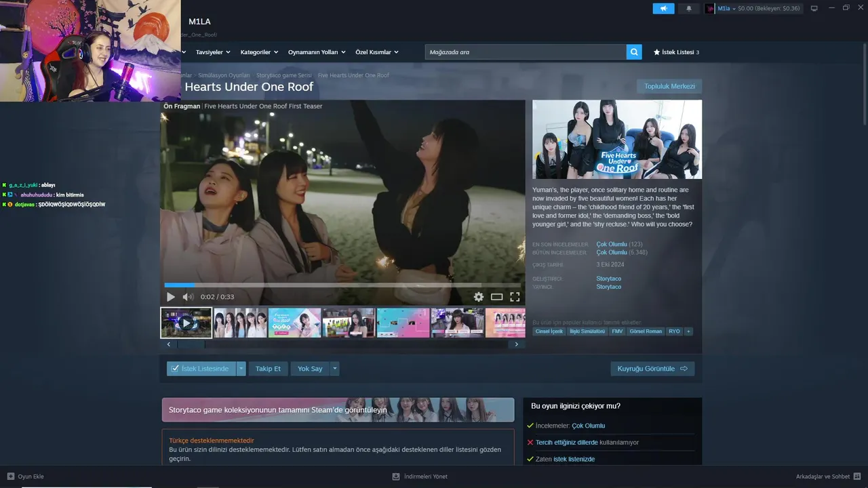Screen dimensions: 868x488
Task: Click the Topluluk Merkezi button
Action: point(669,86)
